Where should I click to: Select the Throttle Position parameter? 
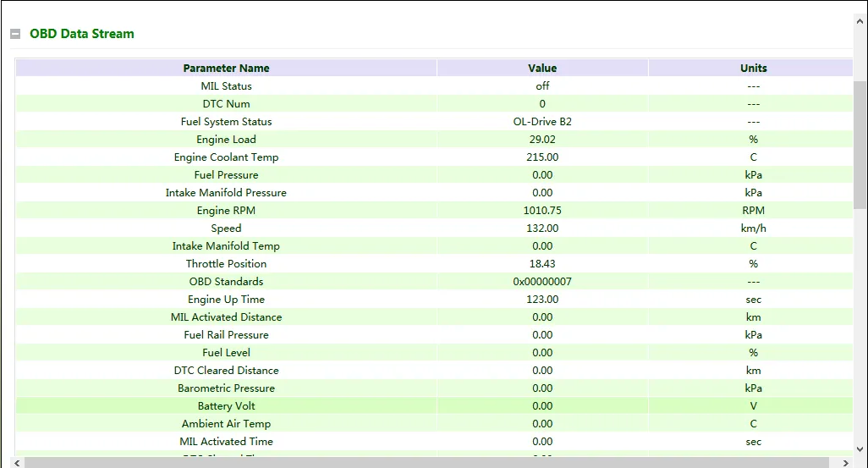tap(227, 264)
